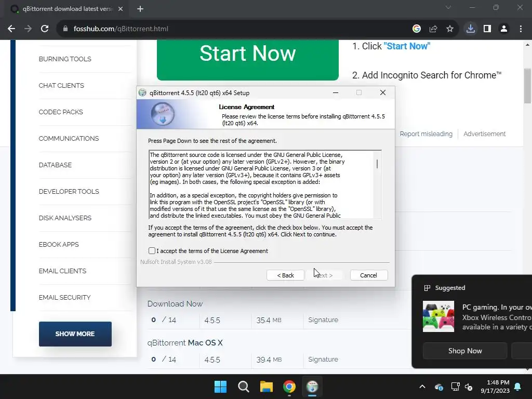Share this page icon
The height and width of the screenshot is (399, 532).
coord(433,29)
